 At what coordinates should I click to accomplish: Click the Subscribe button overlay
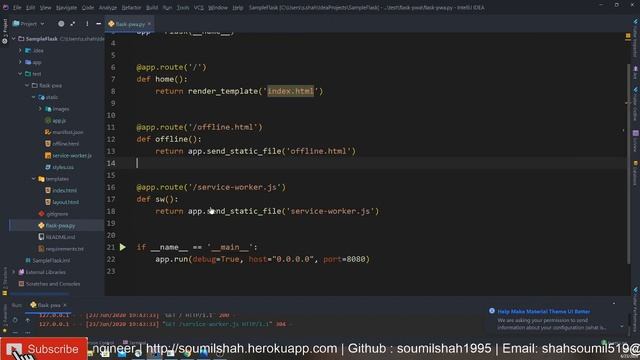[44, 349]
